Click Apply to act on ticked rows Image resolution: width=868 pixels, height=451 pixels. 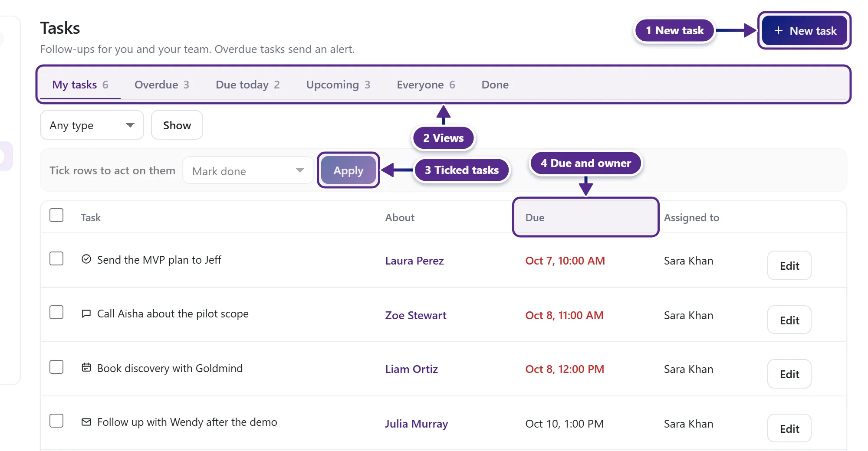[x=349, y=170]
